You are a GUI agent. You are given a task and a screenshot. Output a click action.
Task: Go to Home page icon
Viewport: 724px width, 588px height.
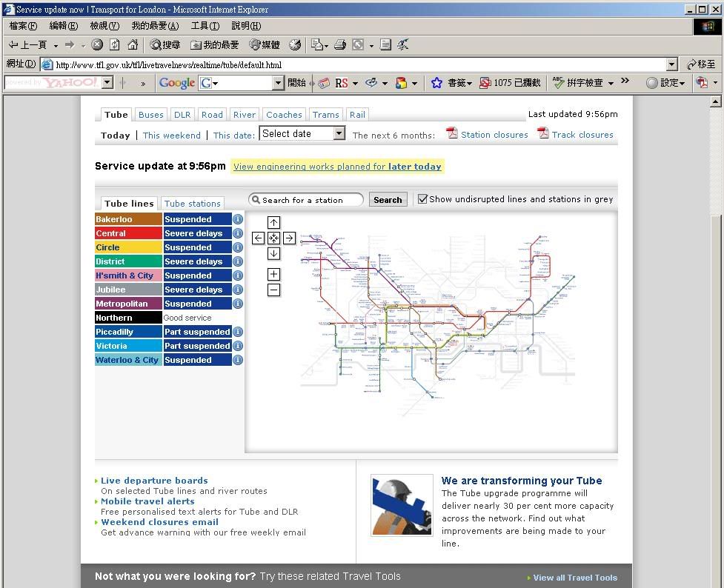[x=133, y=44]
